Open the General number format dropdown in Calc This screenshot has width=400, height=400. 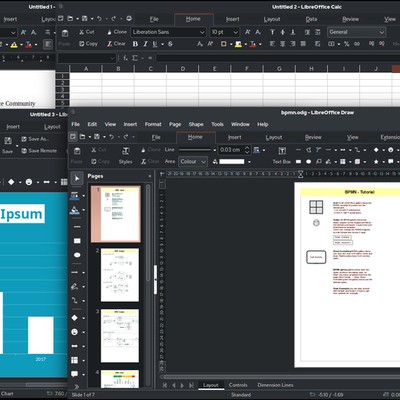point(382,32)
